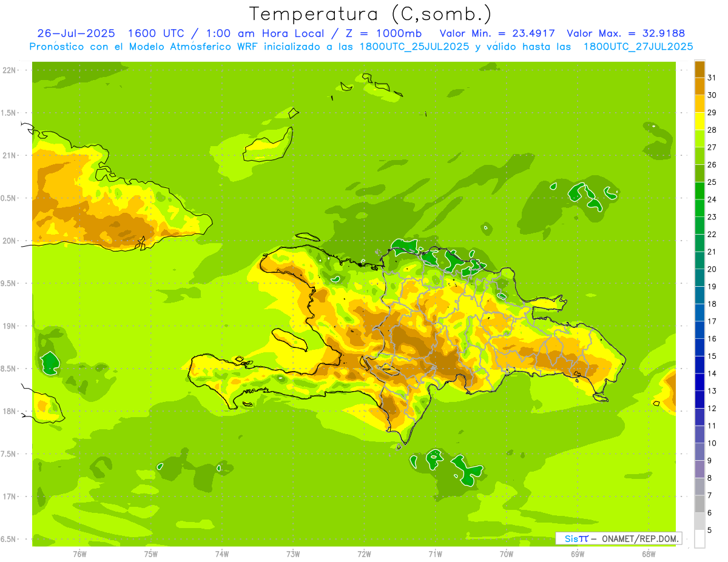This screenshot has width=728, height=562.
Task: Click the legend value '5'
Action: (710, 530)
